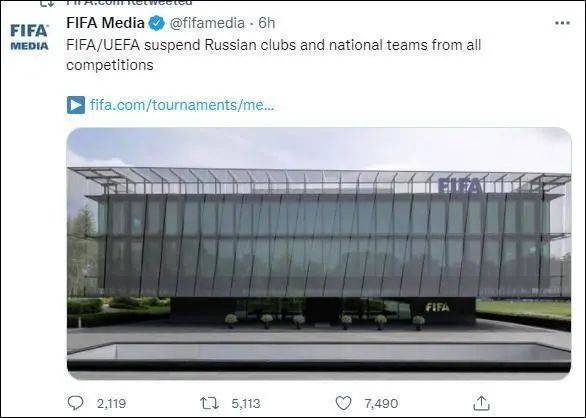586x418 pixels.
Task: Click the 7,490 likes count
Action: (x=381, y=403)
